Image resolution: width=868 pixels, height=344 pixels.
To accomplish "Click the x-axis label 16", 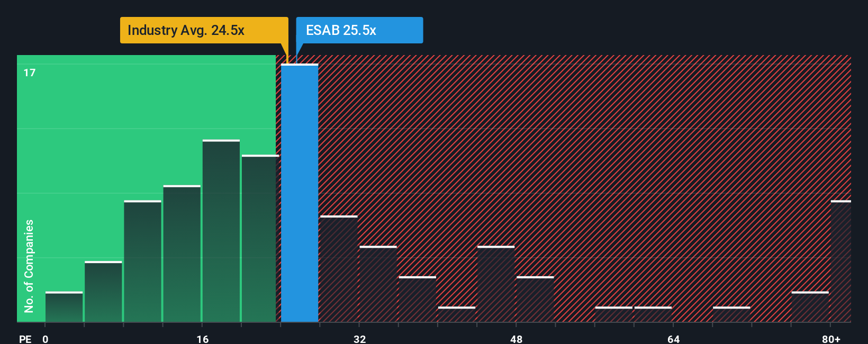I will pos(203,339).
